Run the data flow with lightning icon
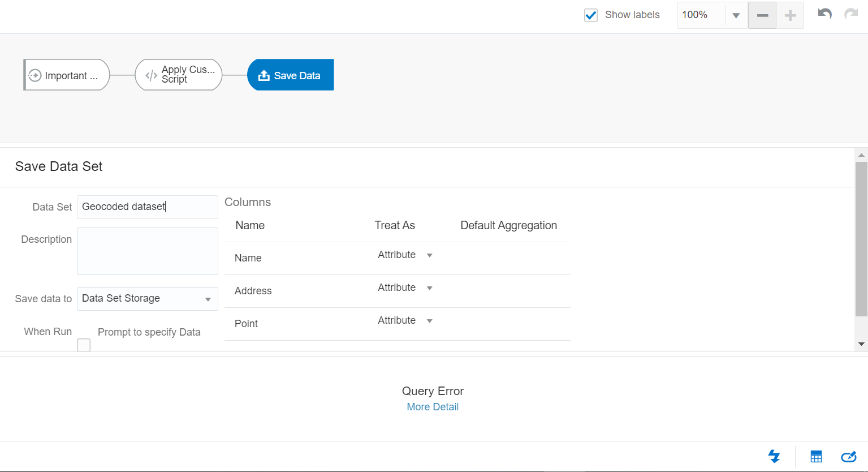 pyautogui.click(x=774, y=456)
